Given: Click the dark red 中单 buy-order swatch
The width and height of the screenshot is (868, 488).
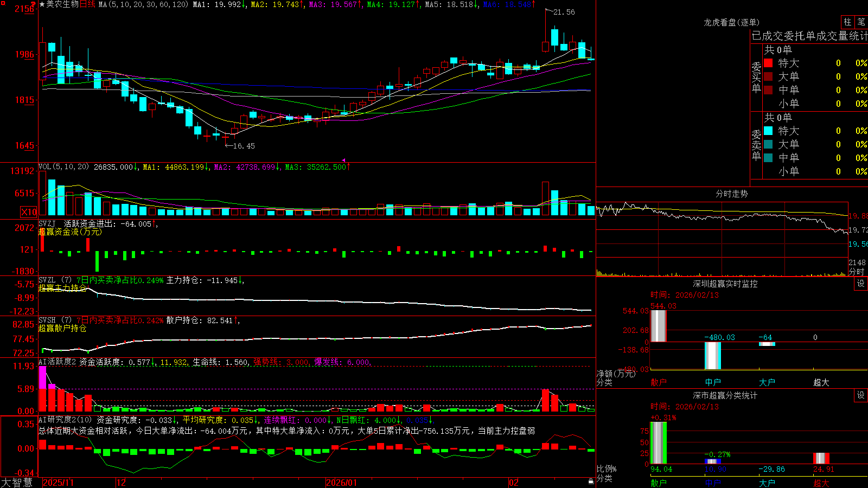Looking at the screenshot, I should (x=768, y=90).
